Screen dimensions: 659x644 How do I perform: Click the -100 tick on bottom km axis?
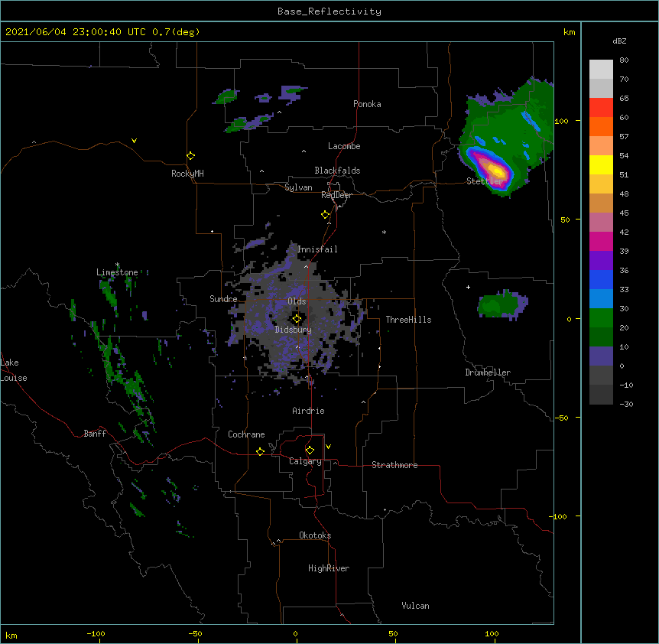96,634
